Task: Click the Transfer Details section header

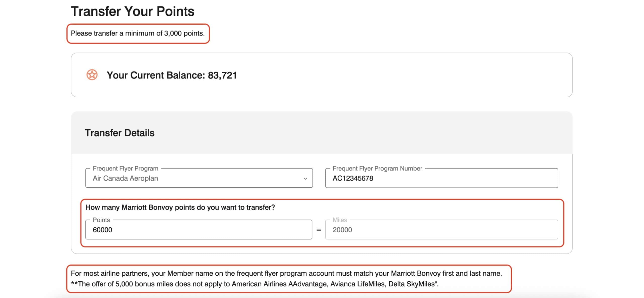Action: click(x=119, y=133)
